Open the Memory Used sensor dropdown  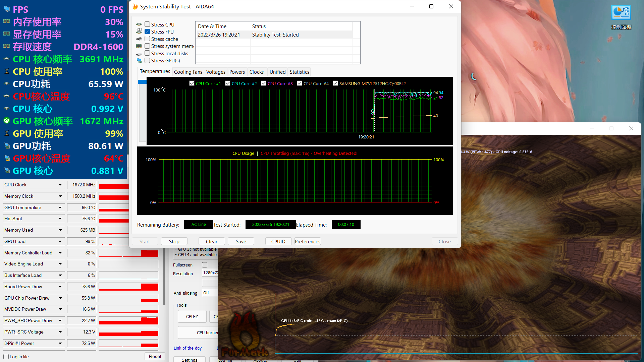point(60,230)
